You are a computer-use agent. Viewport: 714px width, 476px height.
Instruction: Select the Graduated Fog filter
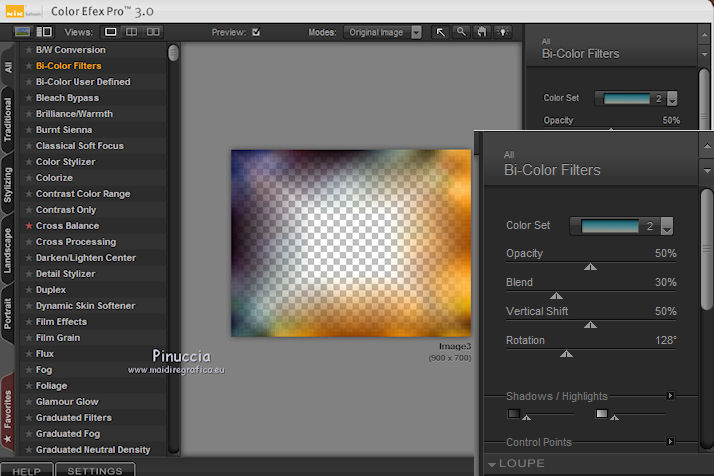coord(68,434)
